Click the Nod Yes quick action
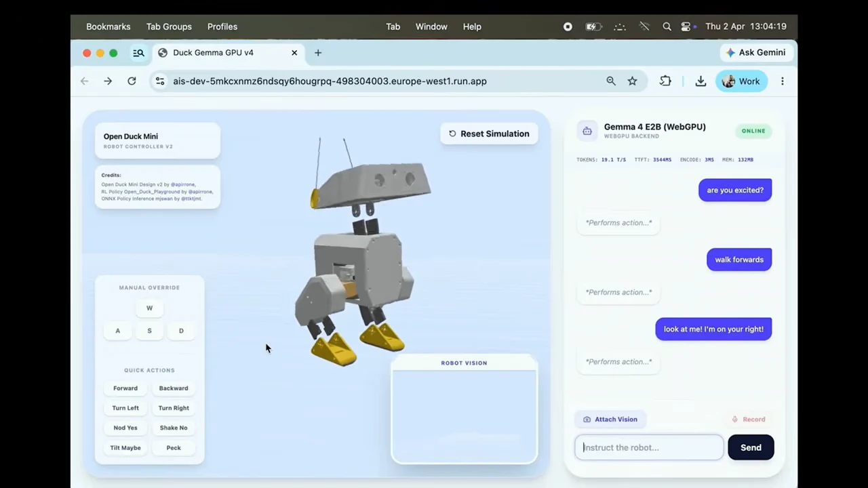This screenshot has width=868, height=488. 125,428
